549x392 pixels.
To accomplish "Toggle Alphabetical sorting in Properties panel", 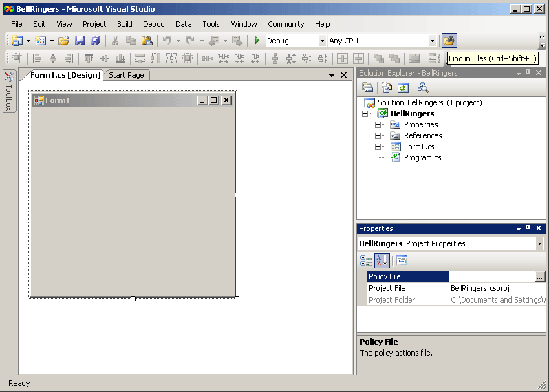I will 382,261.
